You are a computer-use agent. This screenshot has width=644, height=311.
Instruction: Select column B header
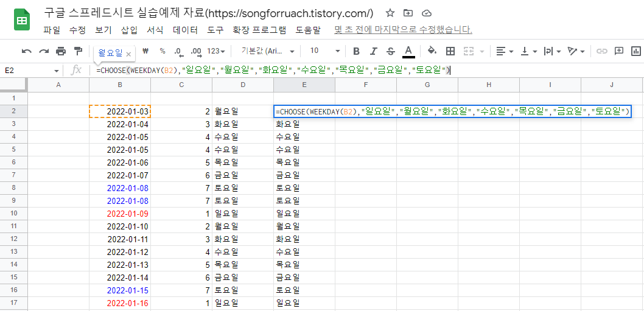[x=119, y=85]
